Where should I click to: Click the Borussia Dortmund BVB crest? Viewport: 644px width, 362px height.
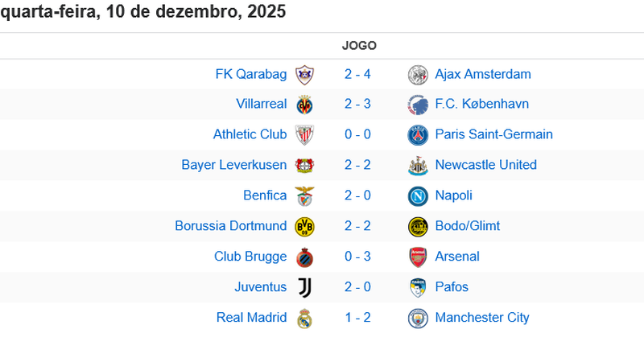click(x=304, y=226)
